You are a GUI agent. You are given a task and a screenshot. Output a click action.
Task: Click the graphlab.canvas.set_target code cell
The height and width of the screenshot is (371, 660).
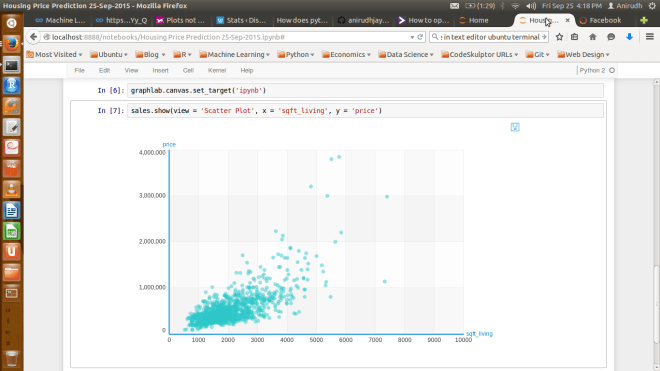pos(365,91)
